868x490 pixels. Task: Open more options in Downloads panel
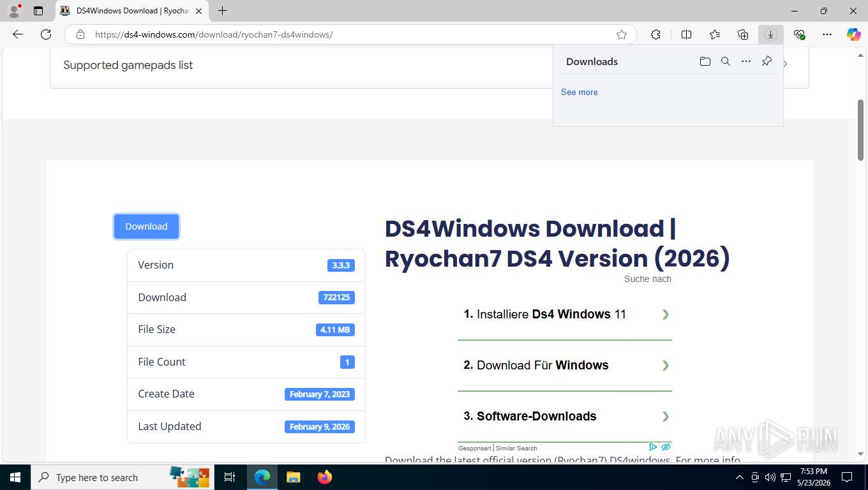(746, 61)
